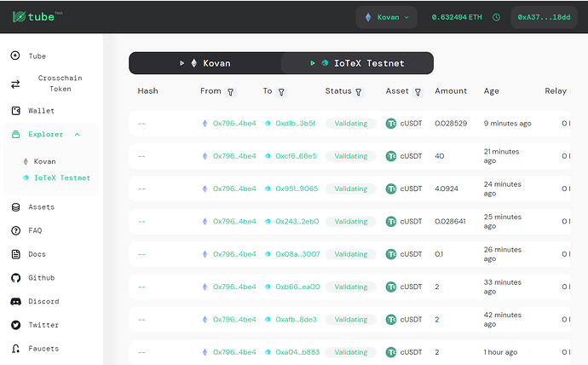Open recipient address 0xa04...b883
The image size is (588, 365).
click(297, 352)
